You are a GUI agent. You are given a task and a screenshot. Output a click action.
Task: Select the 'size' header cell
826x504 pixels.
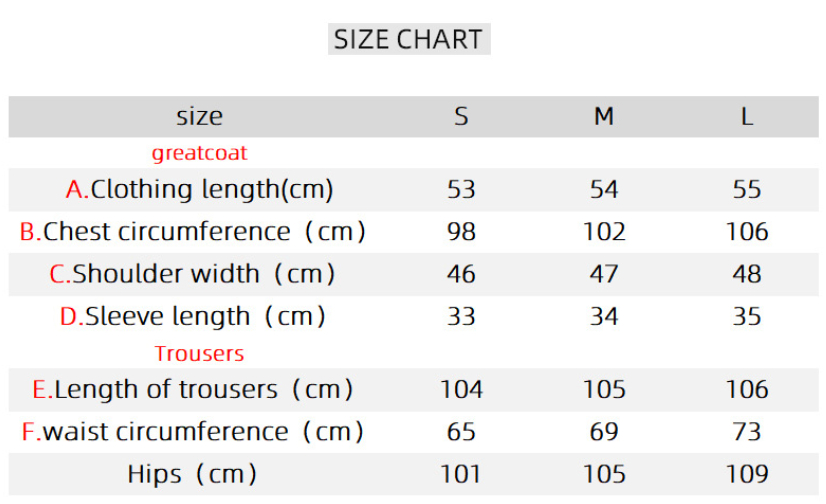[x=199, y=117]
